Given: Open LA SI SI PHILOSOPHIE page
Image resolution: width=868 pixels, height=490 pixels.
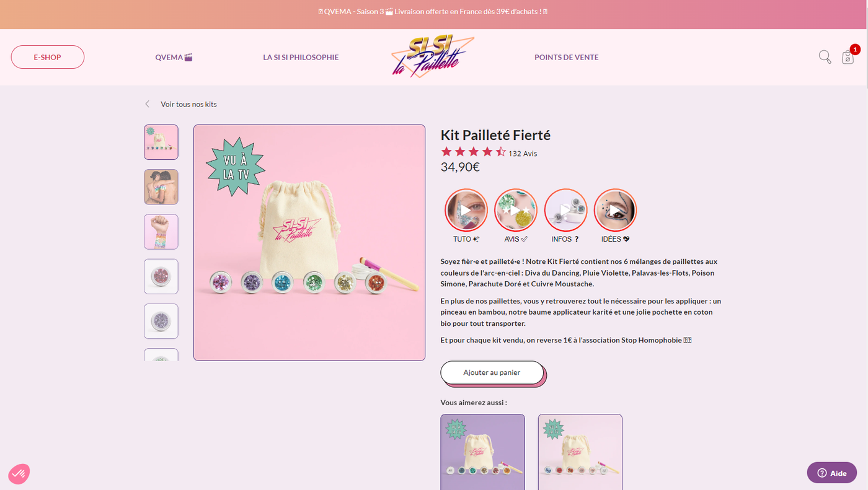Looking at the screenshot, I should 301,57.
